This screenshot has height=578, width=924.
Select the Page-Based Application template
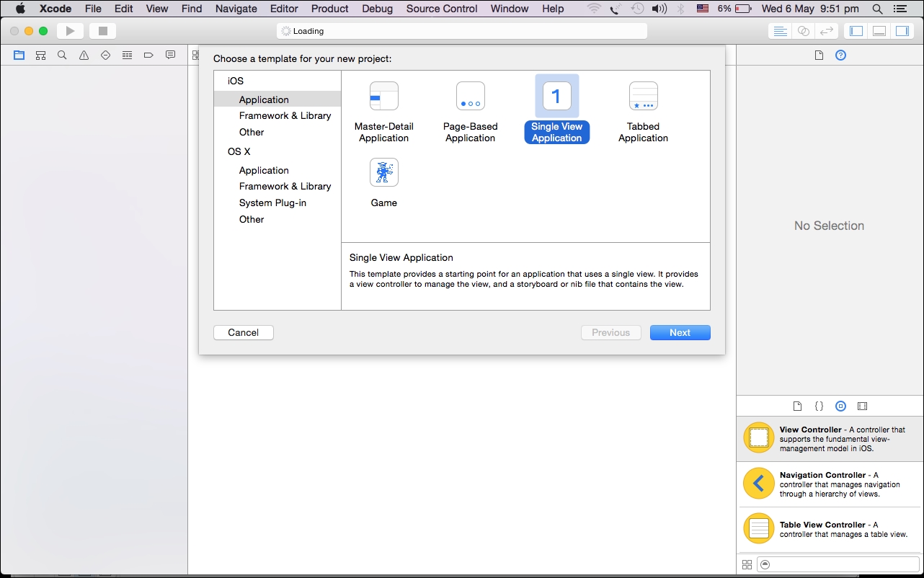point(471,112)
